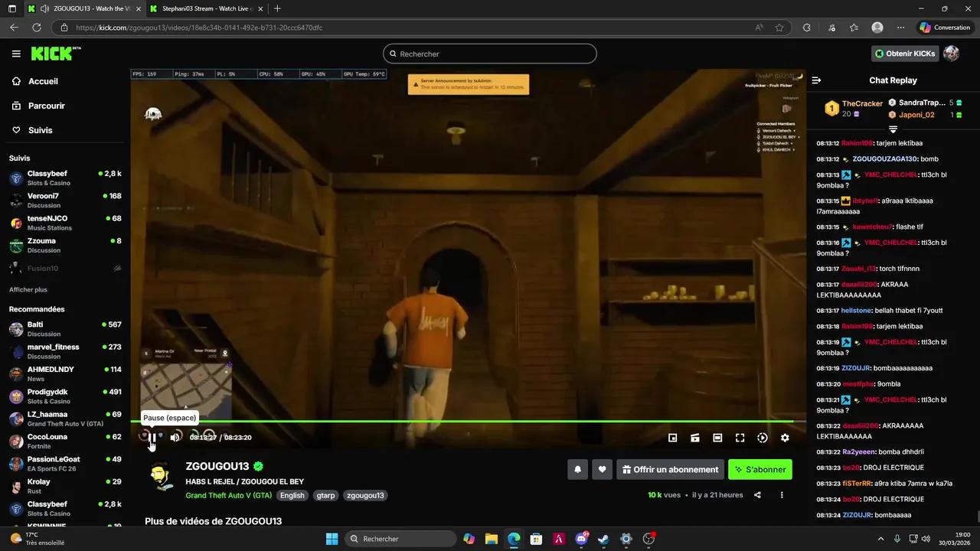
Task: Open marvel_fitness recommended channel
Action: pos(65,351)
